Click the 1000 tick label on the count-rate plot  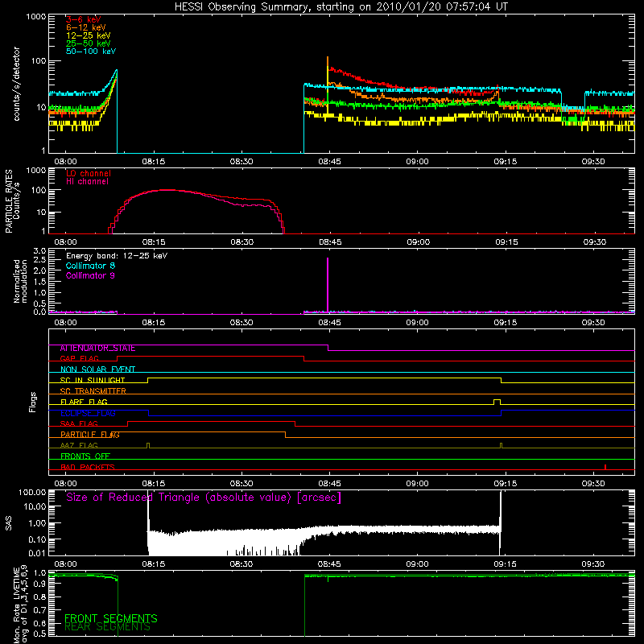pyautogui.click(x=35, y=17)
